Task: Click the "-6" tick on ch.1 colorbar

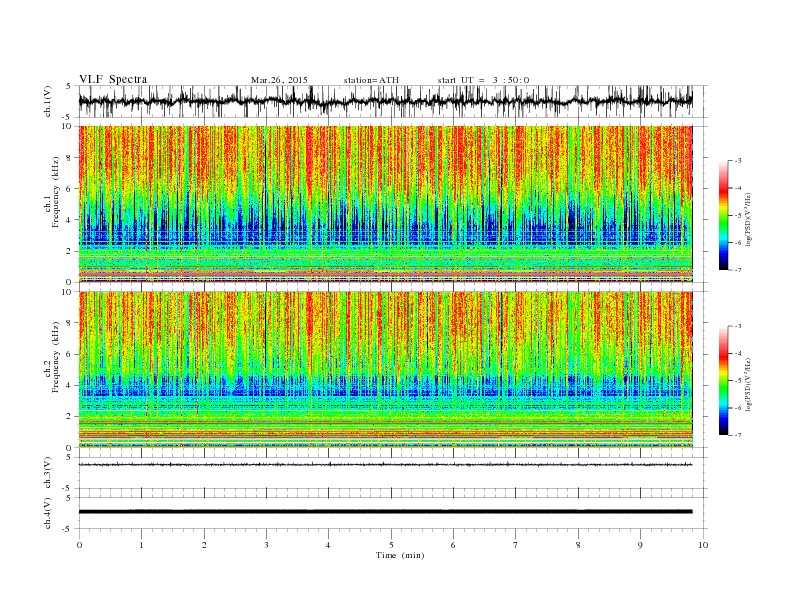Action: [x=738, y=242]
